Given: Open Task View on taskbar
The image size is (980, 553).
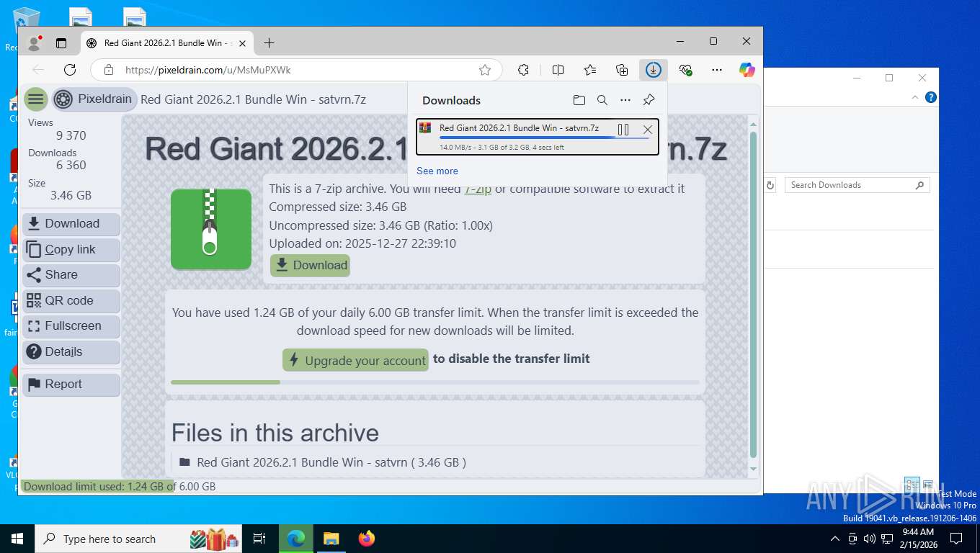Looking at the screenshot, I should pos(259,539).
